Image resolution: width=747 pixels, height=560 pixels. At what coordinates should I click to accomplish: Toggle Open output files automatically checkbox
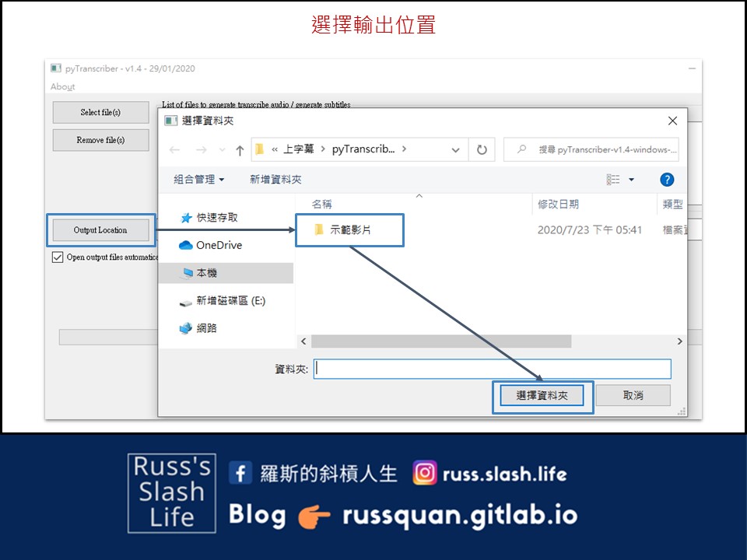[x=58, y=257]
